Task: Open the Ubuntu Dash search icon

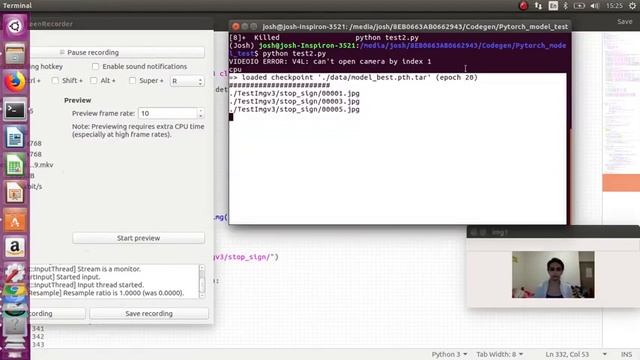Action: tap(15, 27)
